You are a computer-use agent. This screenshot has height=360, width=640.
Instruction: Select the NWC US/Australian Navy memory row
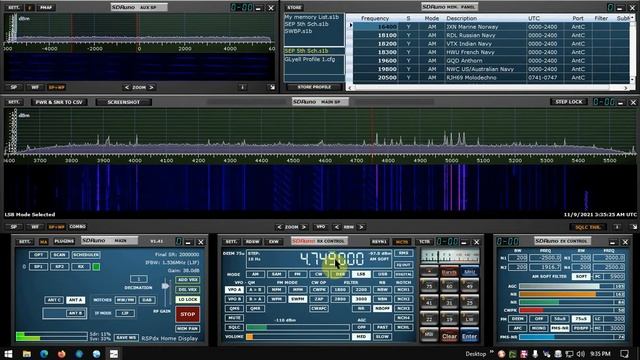(492, 69)
